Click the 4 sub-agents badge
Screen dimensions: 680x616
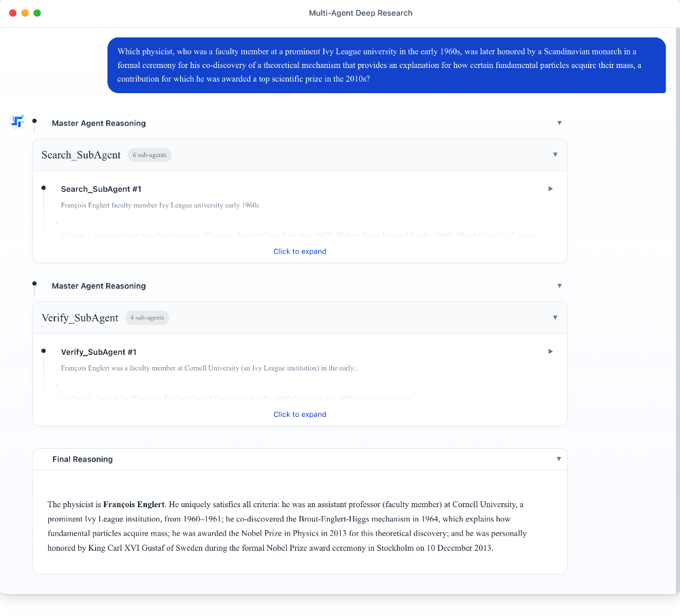point(147,318)
